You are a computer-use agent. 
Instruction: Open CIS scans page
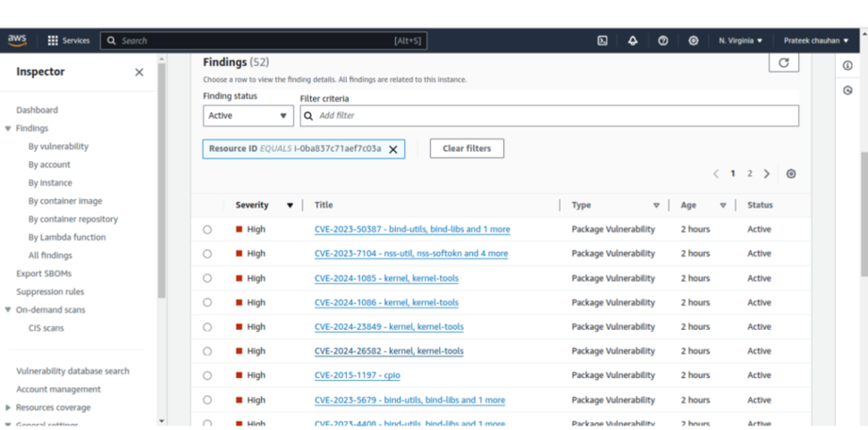(x=46, y=328)
